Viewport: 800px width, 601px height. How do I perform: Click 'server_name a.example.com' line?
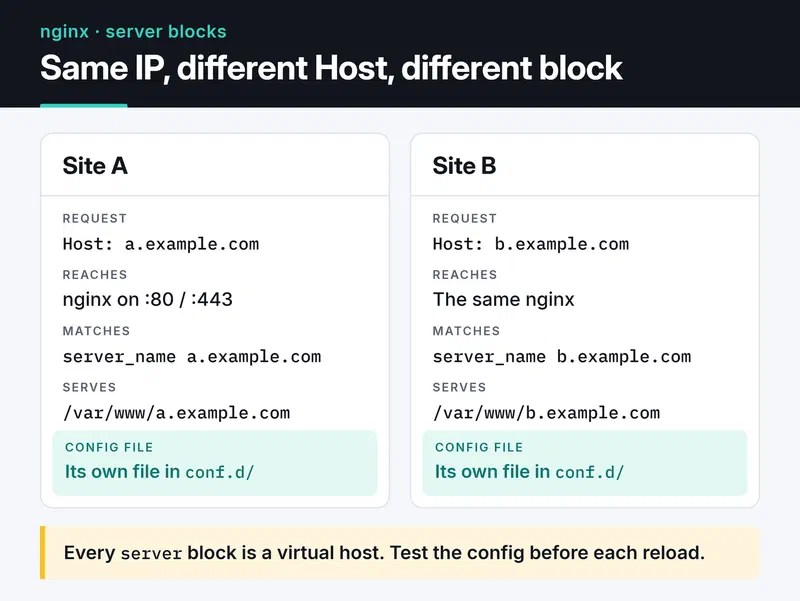(x=192, y=357)
